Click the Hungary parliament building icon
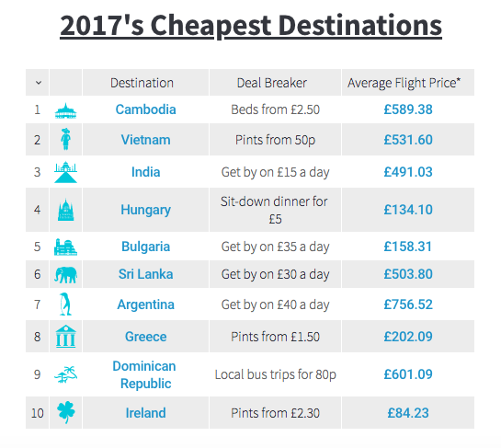The width and height of the screenshot is (501, 448). (x=66, y=210)
